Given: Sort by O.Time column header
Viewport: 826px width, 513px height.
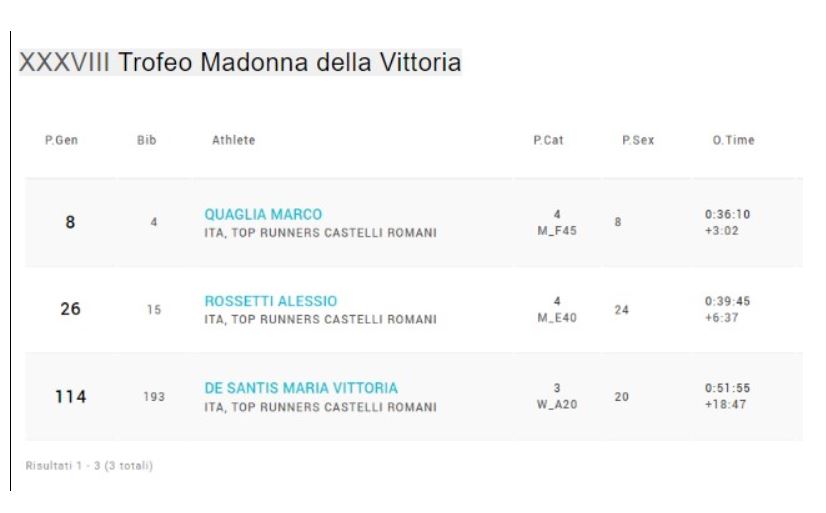Looking at the screenshot, I should [x=733, y=140].
